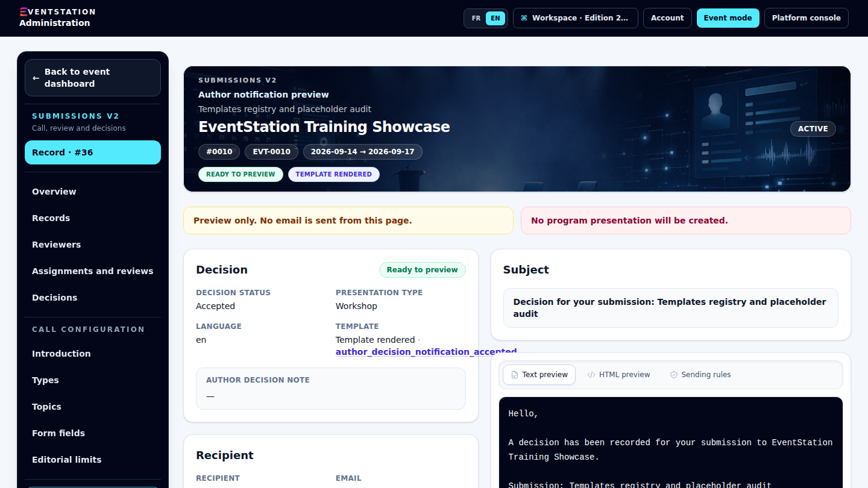Click the 'Workshop' presentation type value
Screen dimensions: 868x488
tap(356, 306)
